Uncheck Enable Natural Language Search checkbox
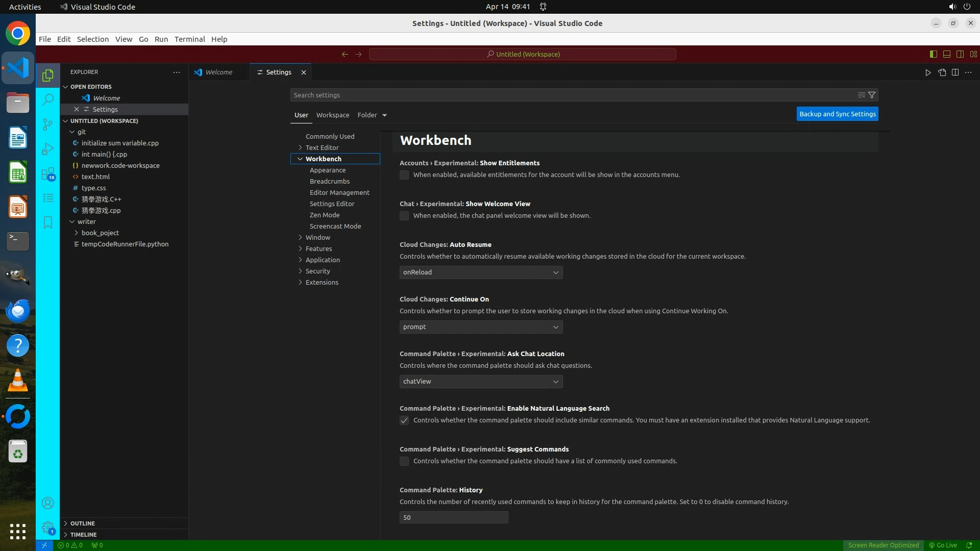980x551 pixels. pos(404,420)
